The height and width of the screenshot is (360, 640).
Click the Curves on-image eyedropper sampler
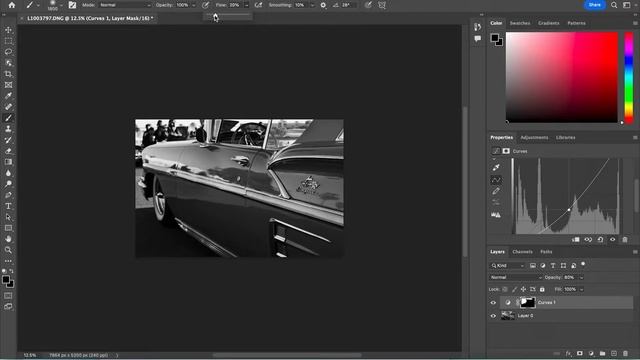point(496,167)
